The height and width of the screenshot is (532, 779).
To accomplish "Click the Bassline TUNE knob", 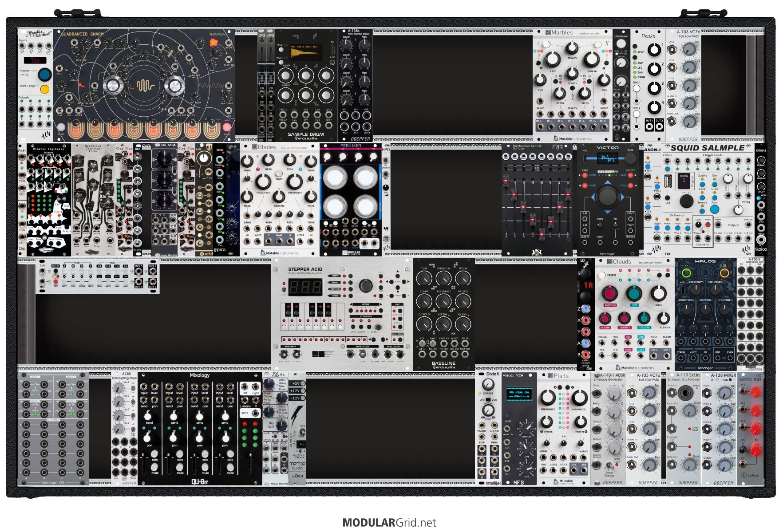I will (x=424, y=279).
